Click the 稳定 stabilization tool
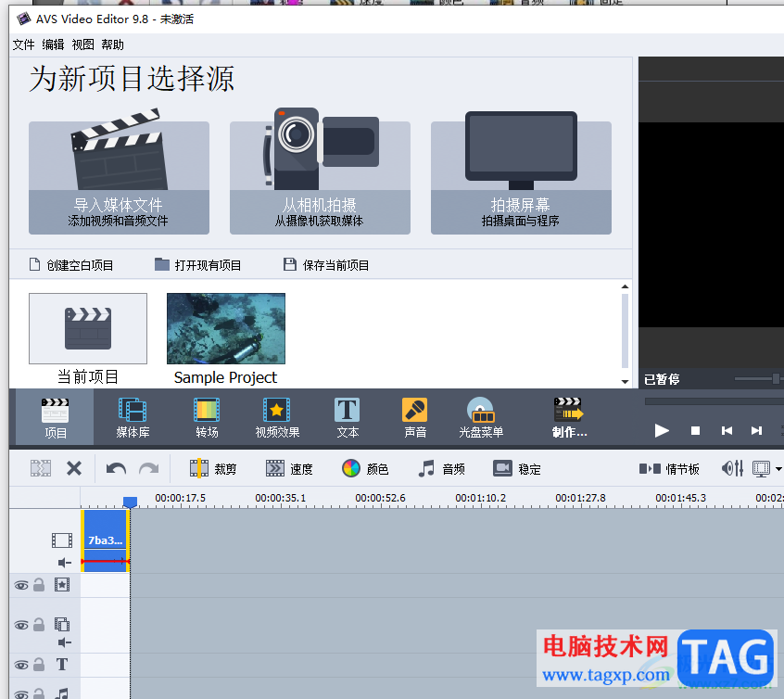Screen dimensions: 784x699 click(x=517, y=468)
